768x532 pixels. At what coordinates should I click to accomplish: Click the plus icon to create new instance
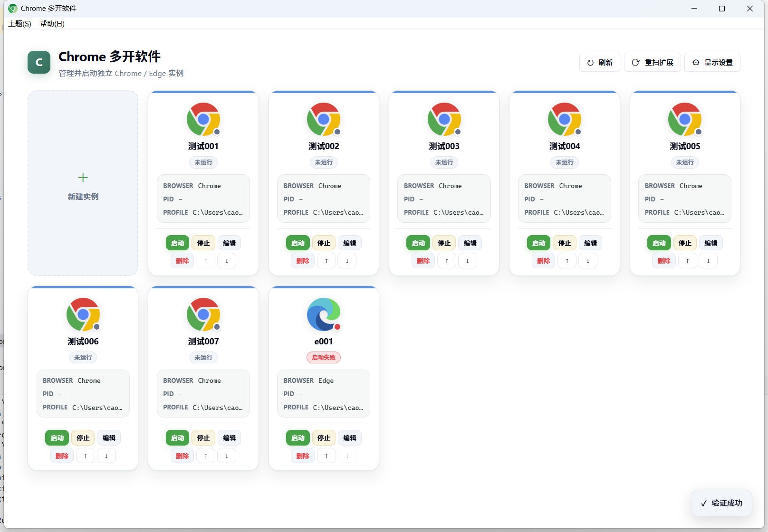[x=83, y=178]
